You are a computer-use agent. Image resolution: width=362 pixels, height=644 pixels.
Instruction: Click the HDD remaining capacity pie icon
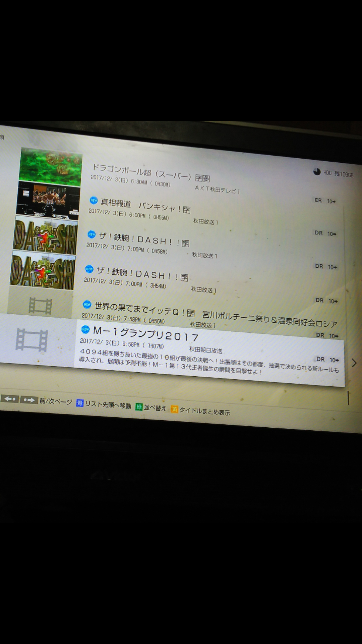pyautogui.click(x=317, y=172)
